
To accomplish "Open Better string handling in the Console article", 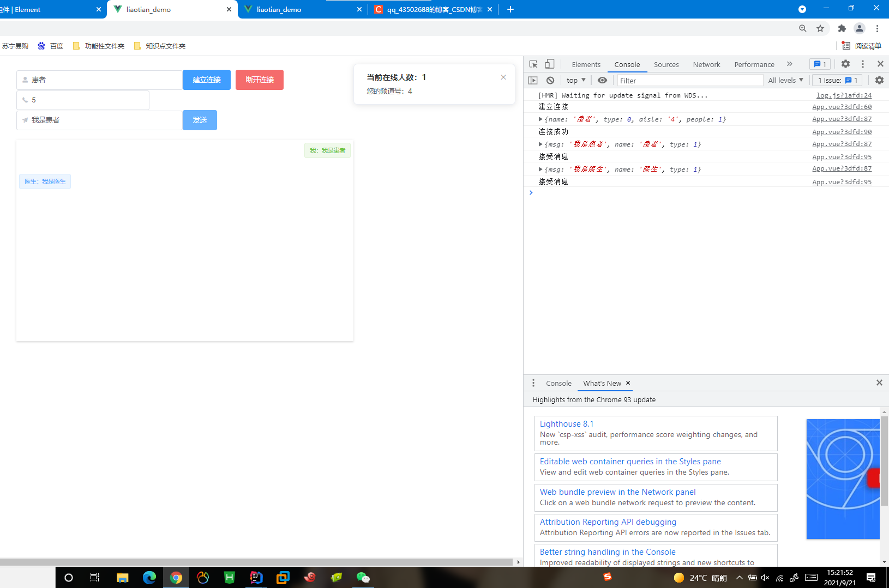I will [x=607, y=552].
